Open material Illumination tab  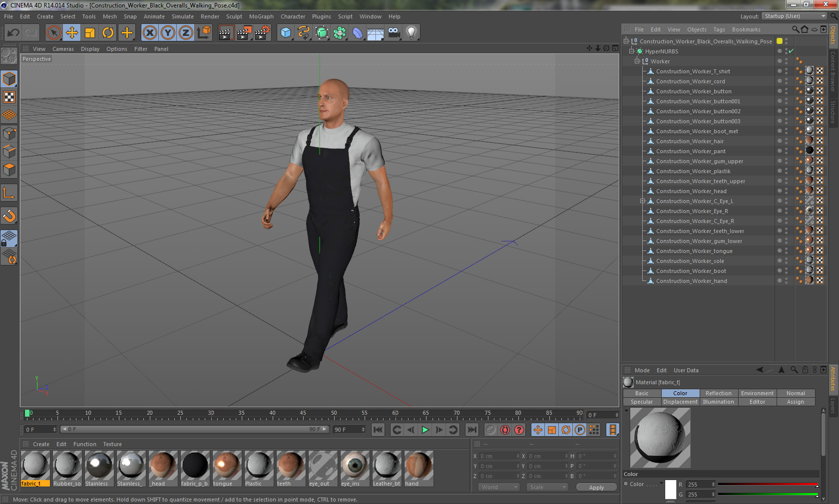point(719,402)
